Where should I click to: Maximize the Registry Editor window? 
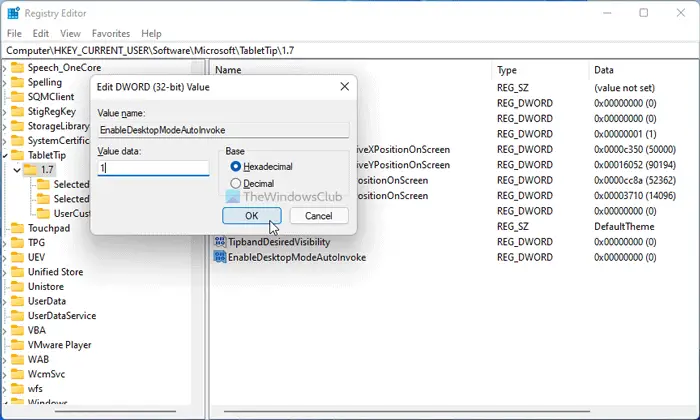(643, 13)
